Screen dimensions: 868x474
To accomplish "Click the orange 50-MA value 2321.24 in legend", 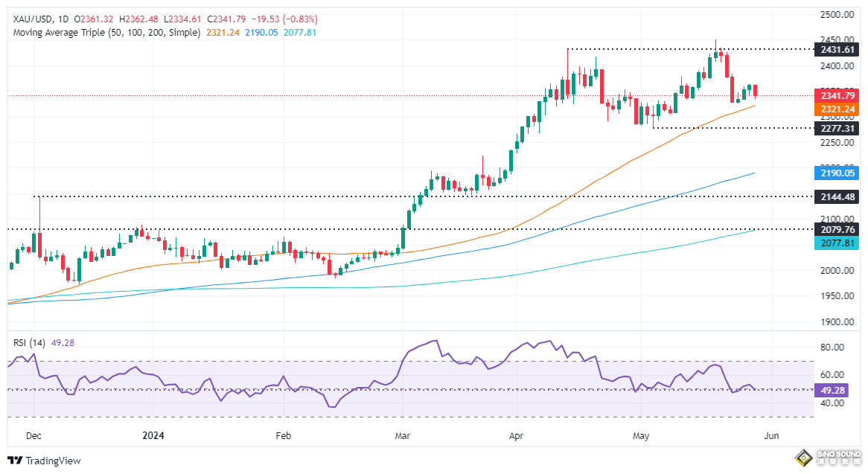I will [221, 33].
